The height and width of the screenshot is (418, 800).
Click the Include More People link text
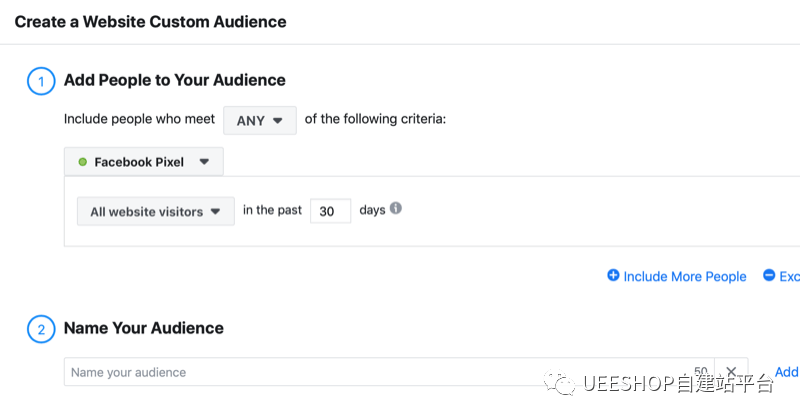coord(684,277)
